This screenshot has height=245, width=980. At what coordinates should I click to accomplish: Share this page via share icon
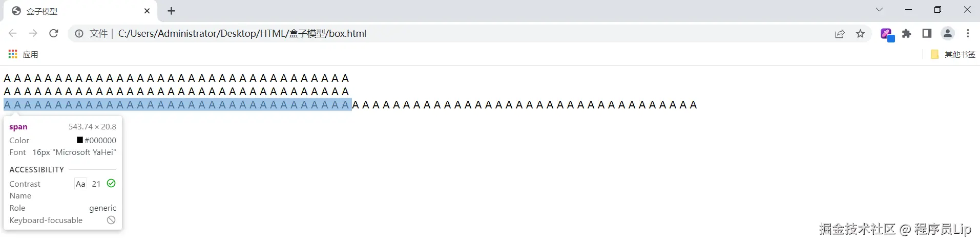(x=840, y=34)
